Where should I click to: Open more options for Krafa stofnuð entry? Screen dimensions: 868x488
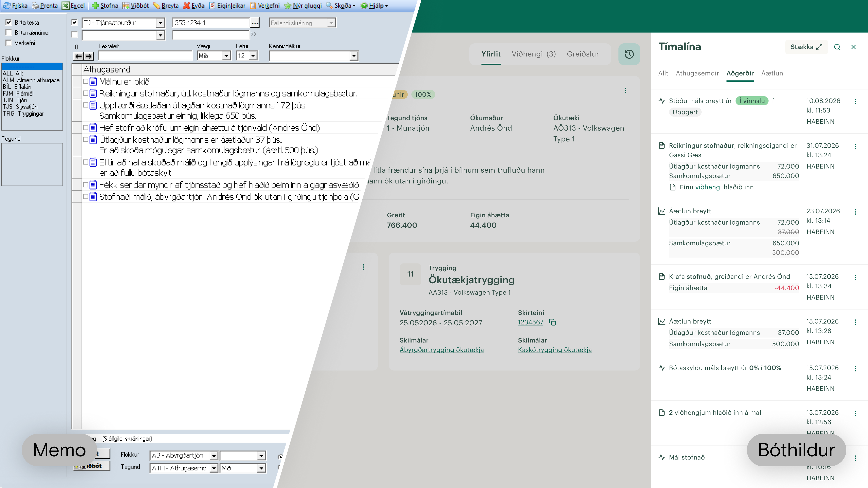pyautogui.click(x=855, y=277)
